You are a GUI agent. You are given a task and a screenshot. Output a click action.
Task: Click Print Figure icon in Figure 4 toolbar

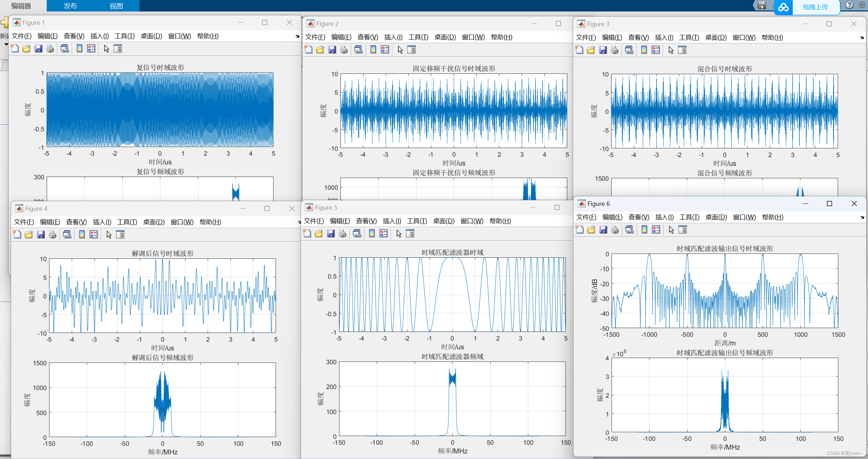tap(53, 235)
